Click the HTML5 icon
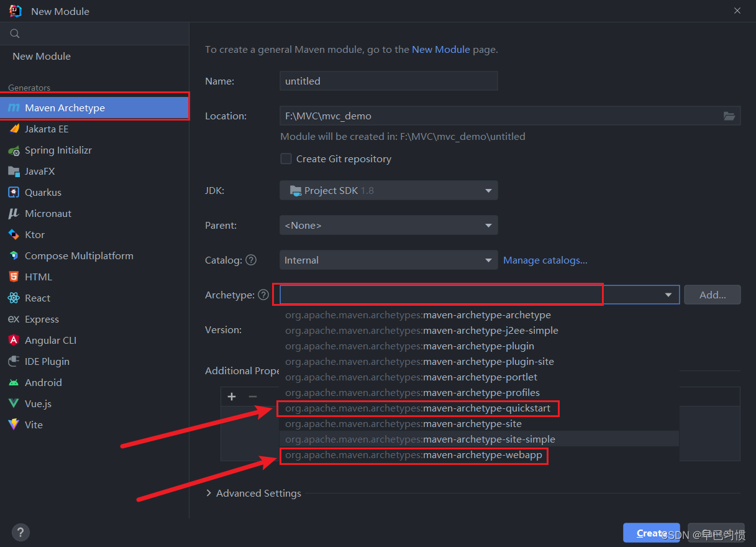Image resolution: width=756 pixels, height=547 pixels. point(14,277)
